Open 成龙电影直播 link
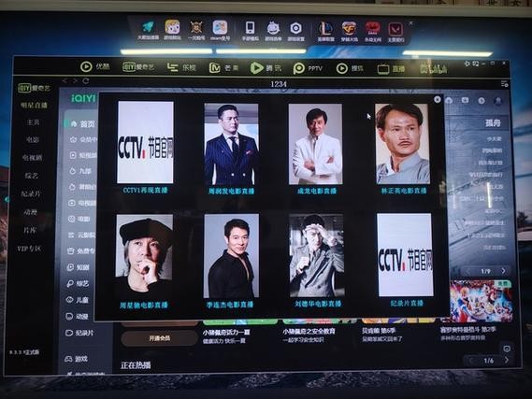The width and height of the screenshot is (532, 399). (x=317, y=192)
